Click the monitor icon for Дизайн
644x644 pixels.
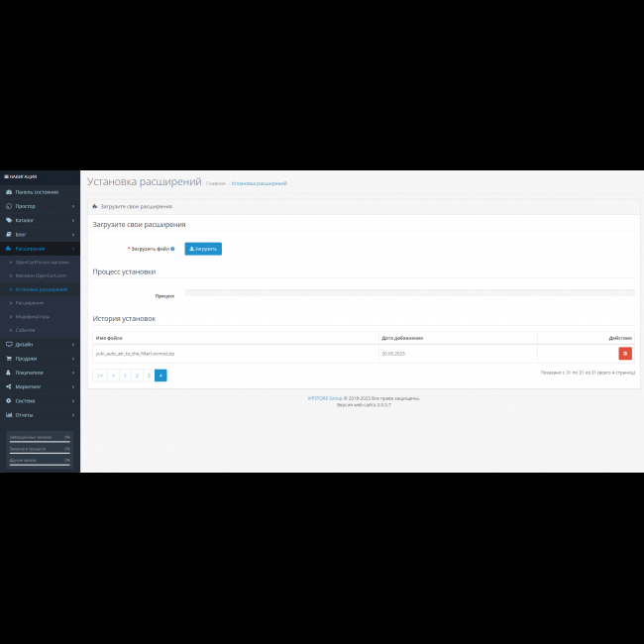[x=9, y=344]
